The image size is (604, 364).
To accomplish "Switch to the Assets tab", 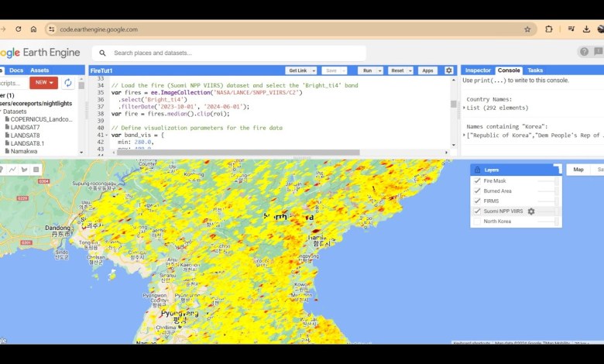I will (39, 70).
